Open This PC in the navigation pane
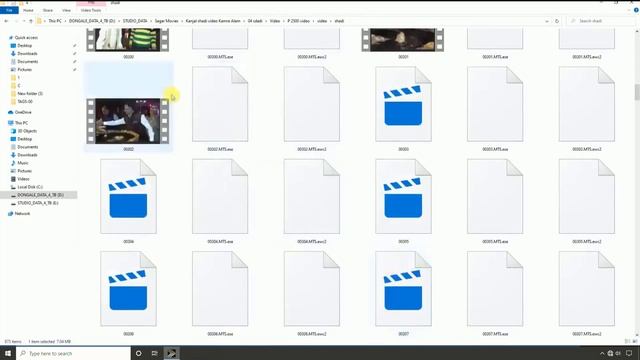 (x=21, y=123)
